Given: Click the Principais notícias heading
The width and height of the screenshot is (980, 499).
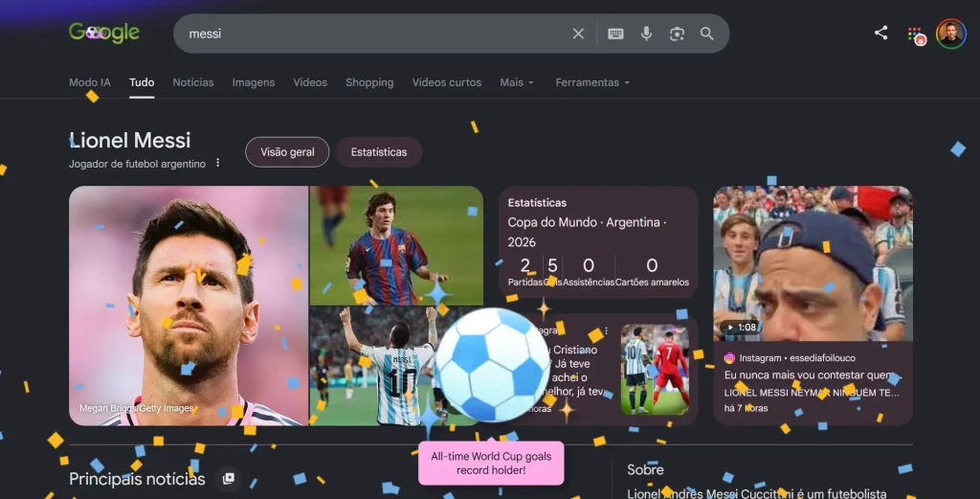Looking at the screenshot, I should [x=137, y=479].
